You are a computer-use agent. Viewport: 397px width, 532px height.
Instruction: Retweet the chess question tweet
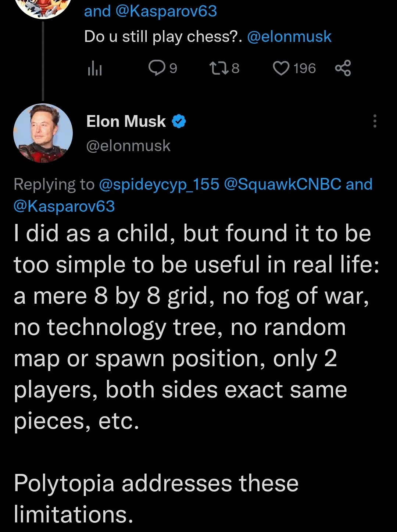(218, 68)
